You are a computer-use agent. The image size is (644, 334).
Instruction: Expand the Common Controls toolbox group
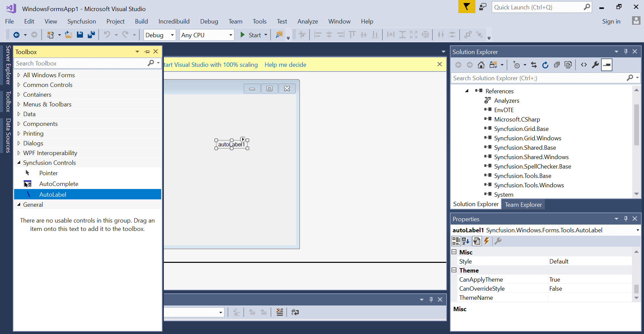(x=19, y=85)
